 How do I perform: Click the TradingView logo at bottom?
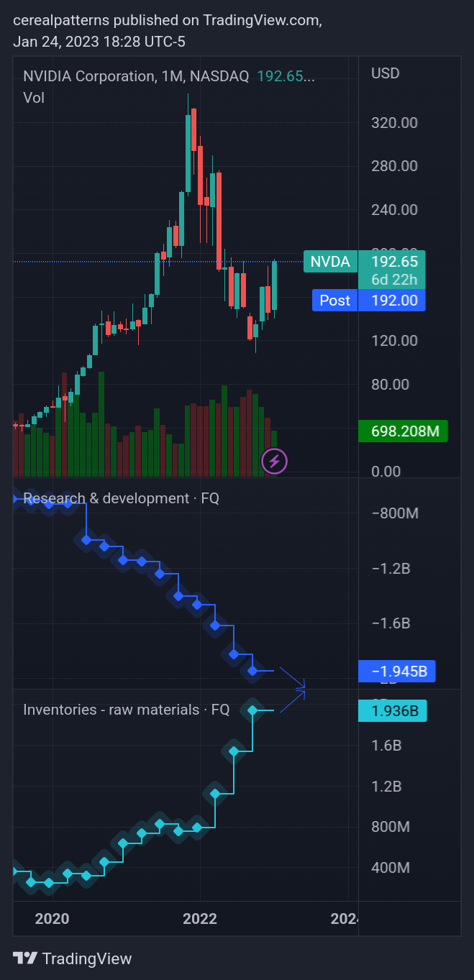(73, 958)
